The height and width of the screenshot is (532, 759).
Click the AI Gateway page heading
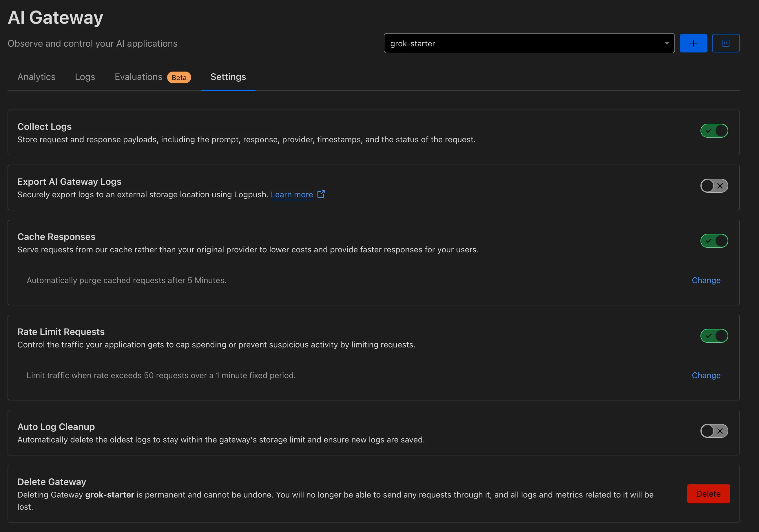coord(55,17)
